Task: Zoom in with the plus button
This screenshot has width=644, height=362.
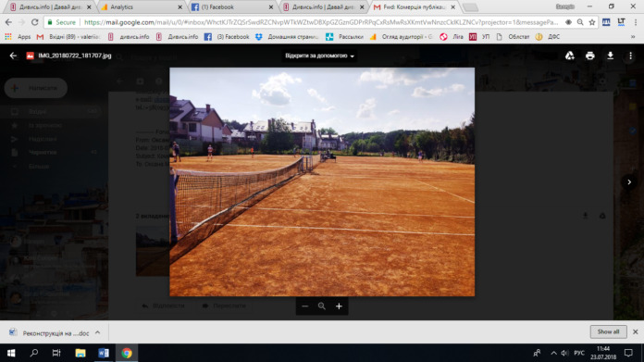Action: click(x=339, y=306)
